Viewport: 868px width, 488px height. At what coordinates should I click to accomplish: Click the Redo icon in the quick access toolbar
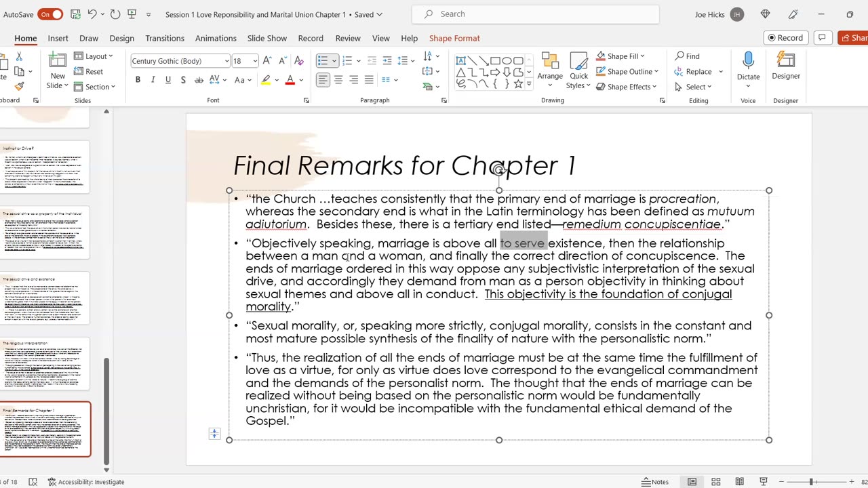coord(115,14)
